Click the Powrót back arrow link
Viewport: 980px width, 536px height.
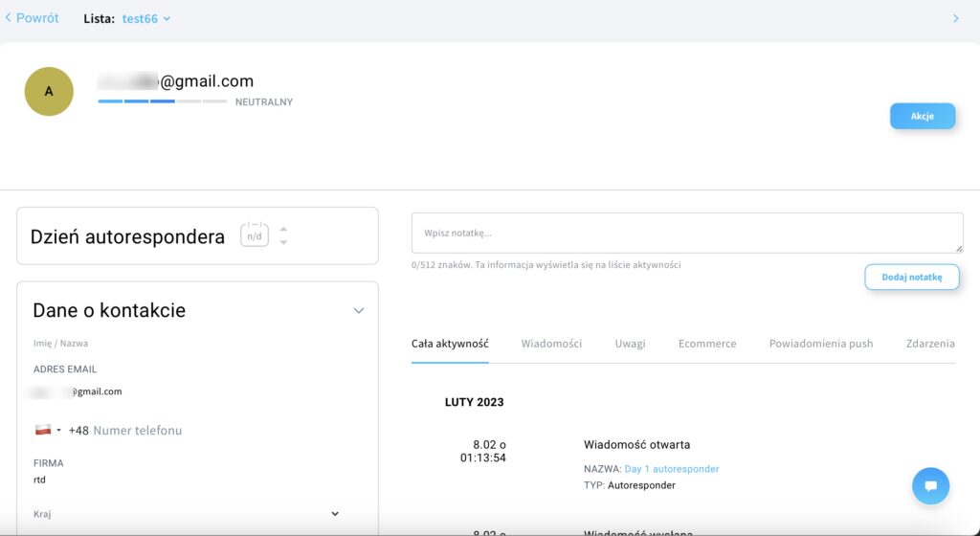coord(32,18)
